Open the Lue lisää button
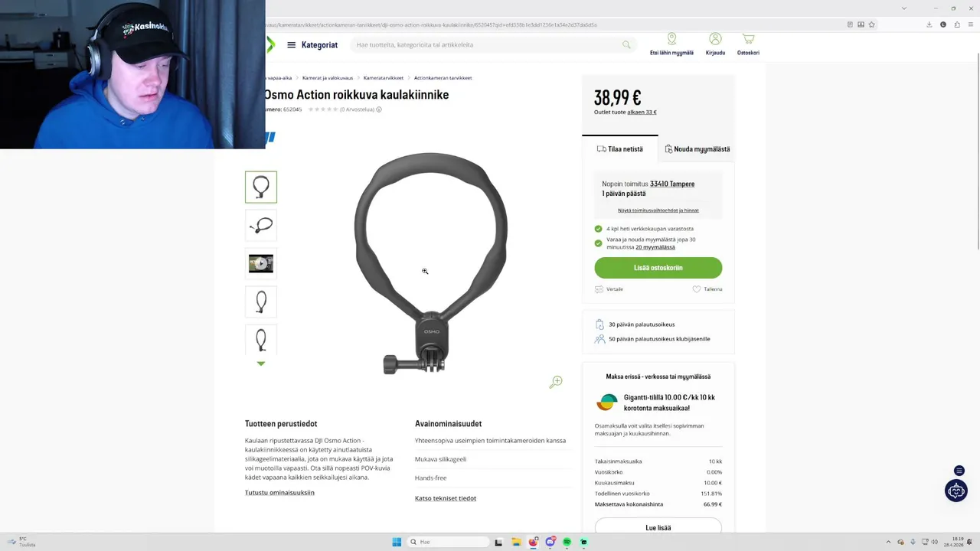The width and height of the screenshot is (980, 551). (658, 527)
